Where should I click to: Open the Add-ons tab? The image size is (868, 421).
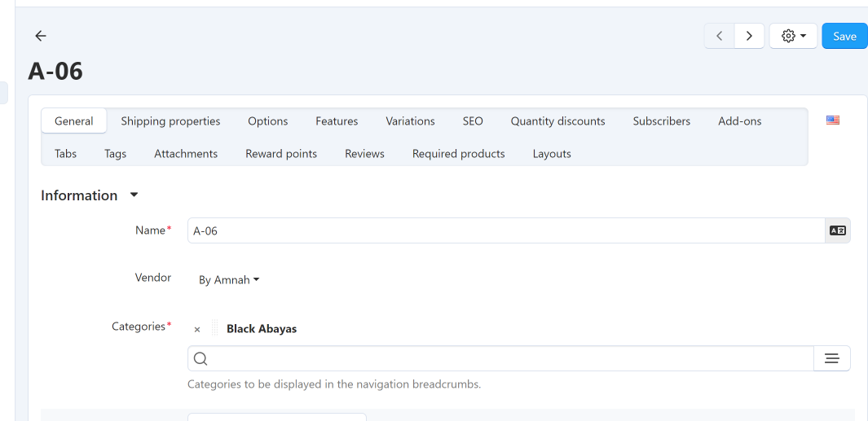pyautogui.click(x=739, y=121)
